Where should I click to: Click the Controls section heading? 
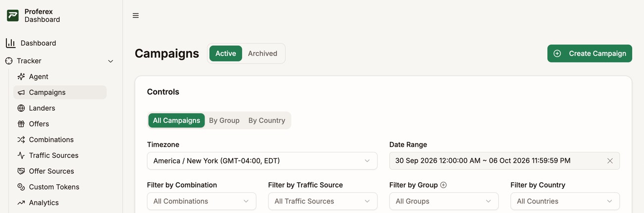coord(163,92)
